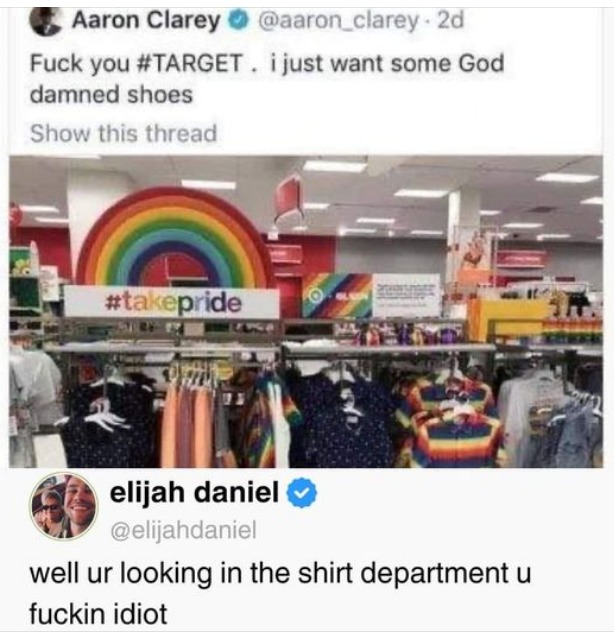This screenshot has height=635, width=614.
Task: Open the #TARGET hashtag
Action: pyautogui.click(x=190, y=64)
